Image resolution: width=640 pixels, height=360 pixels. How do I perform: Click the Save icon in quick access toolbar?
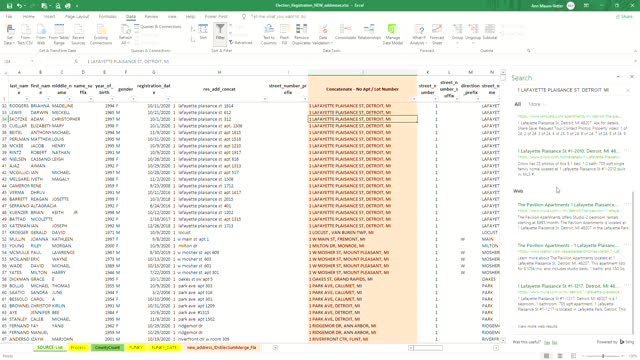coord(9,6)
